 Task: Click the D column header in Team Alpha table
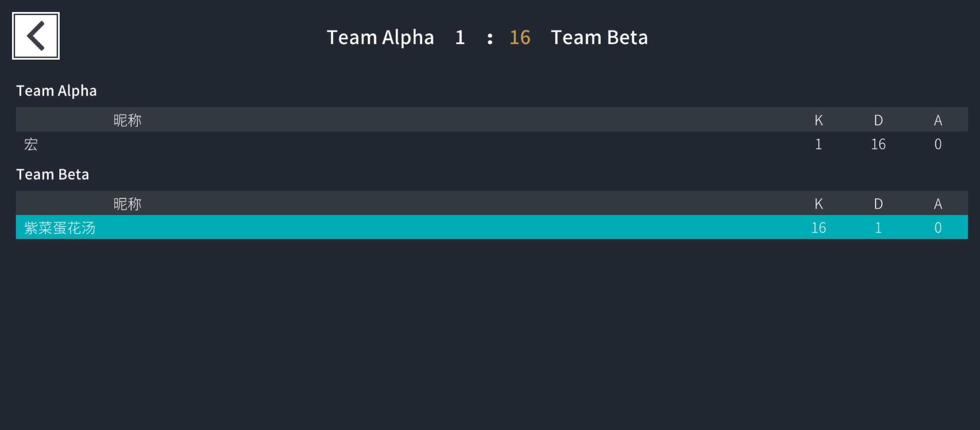pyautogui.click(x=878, y=120)
